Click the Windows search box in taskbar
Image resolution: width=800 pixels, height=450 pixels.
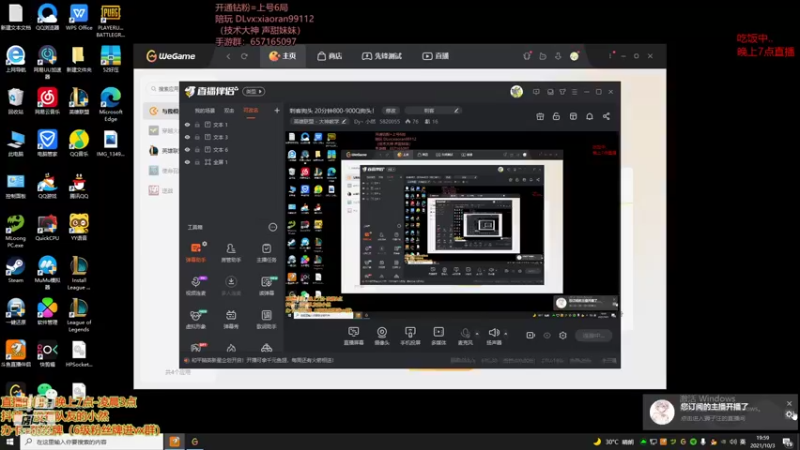click(92, 442)
